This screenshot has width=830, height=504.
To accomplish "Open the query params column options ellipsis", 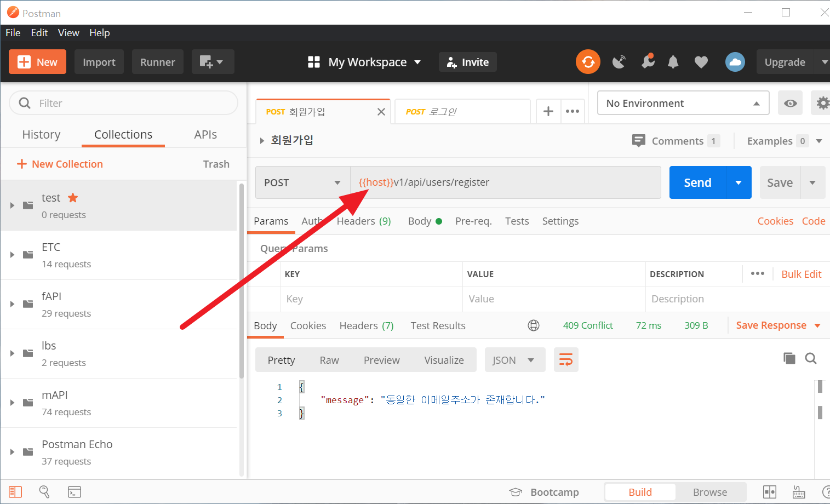I will 758,273.
